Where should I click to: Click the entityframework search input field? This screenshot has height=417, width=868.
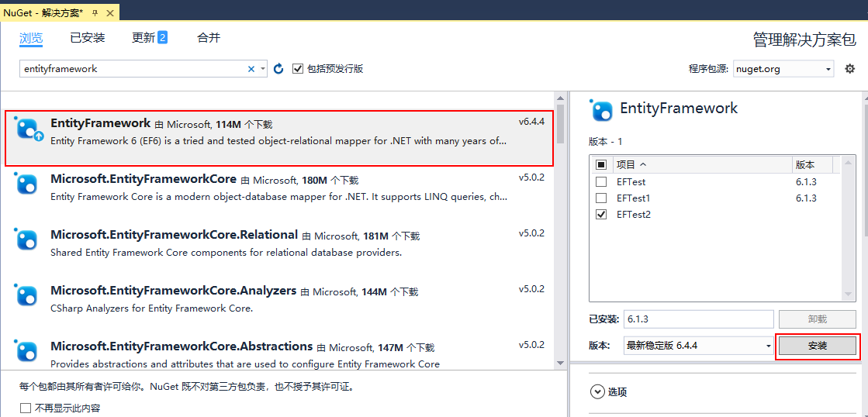133,69
